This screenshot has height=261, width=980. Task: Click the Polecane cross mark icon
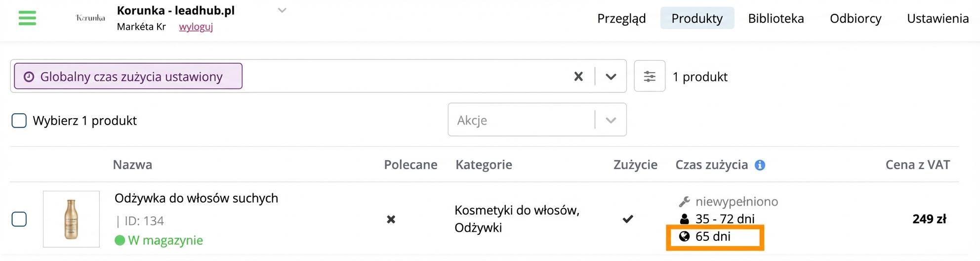tap(391, 219)
